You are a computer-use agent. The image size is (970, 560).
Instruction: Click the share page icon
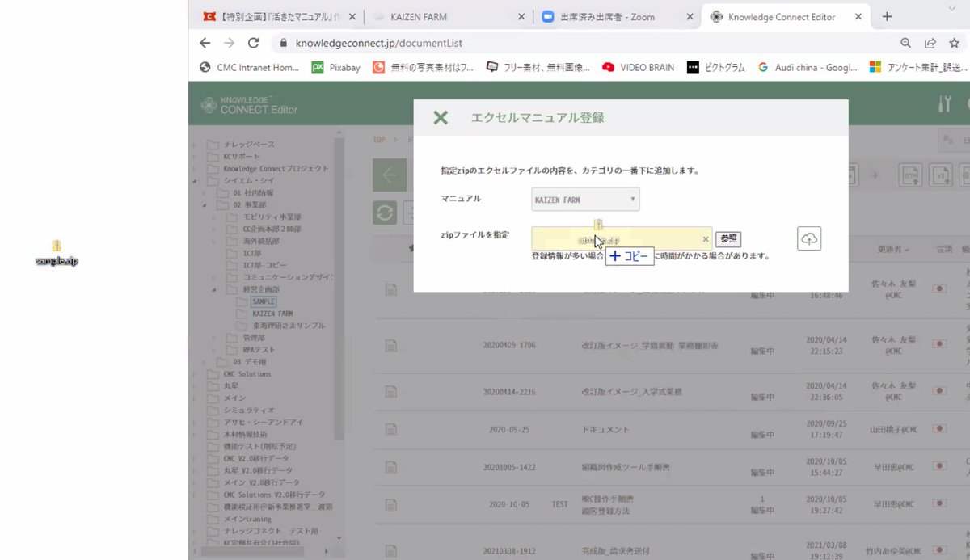(931, 43)
